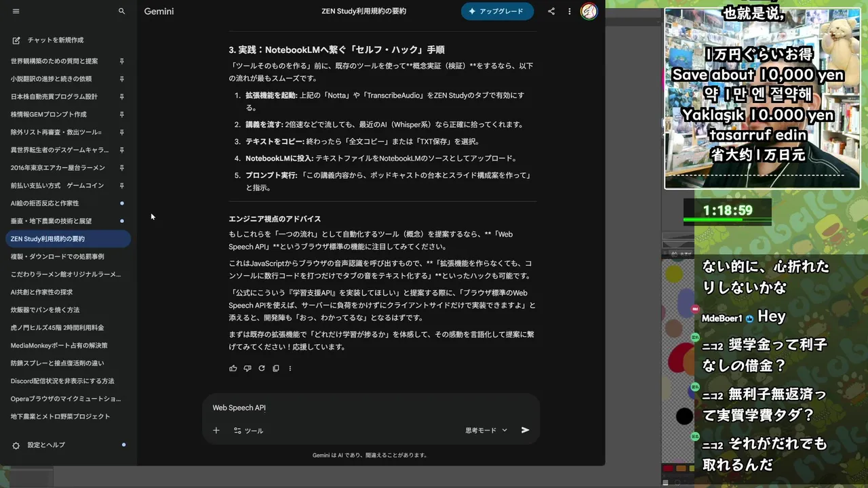Expand the 思考モード model dropdown

[486, 430]
